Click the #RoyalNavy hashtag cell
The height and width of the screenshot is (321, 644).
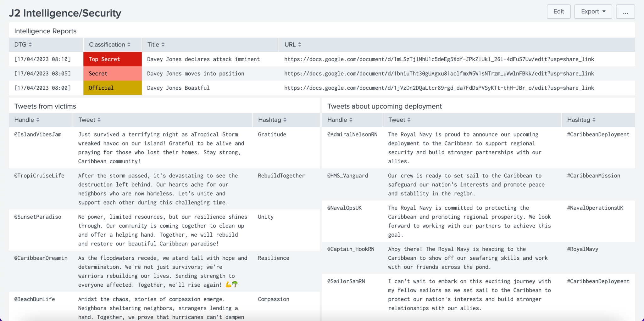click(582, 249)
